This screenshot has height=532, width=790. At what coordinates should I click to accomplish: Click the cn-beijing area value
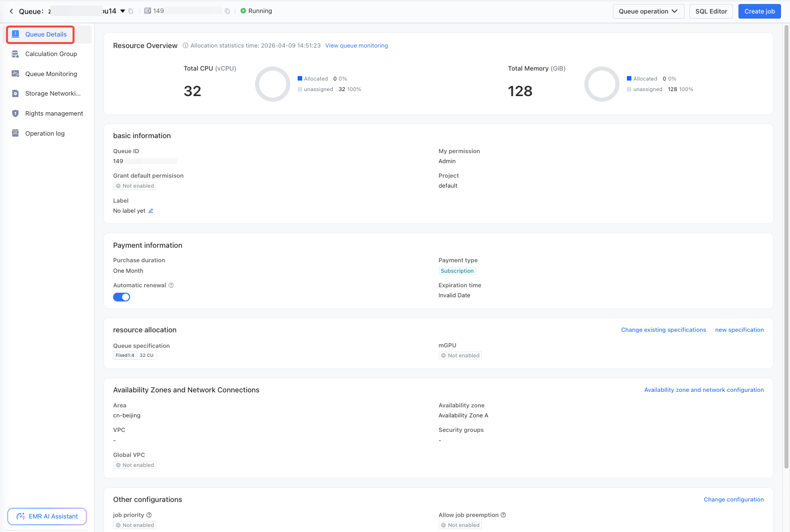(x=127, y=415)
